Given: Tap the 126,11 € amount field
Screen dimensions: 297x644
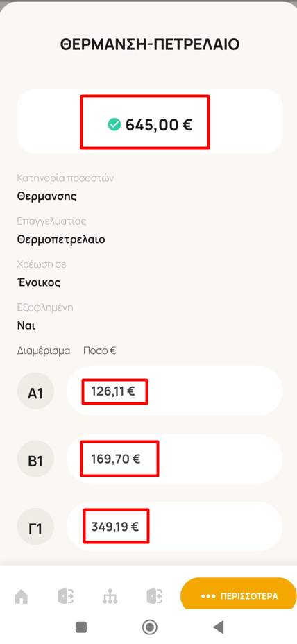Looking at the screenshot, I should click(174, 391).
